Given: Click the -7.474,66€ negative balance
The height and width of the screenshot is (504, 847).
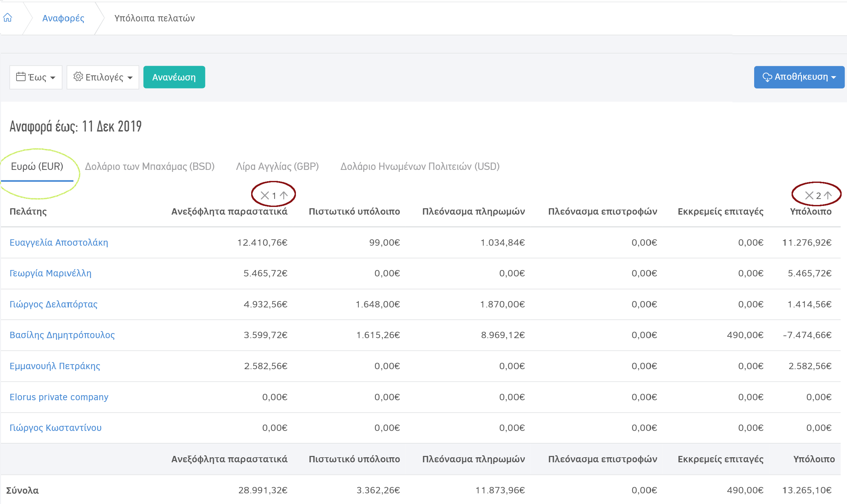Looking at the screenshot, I should [807, 335].
